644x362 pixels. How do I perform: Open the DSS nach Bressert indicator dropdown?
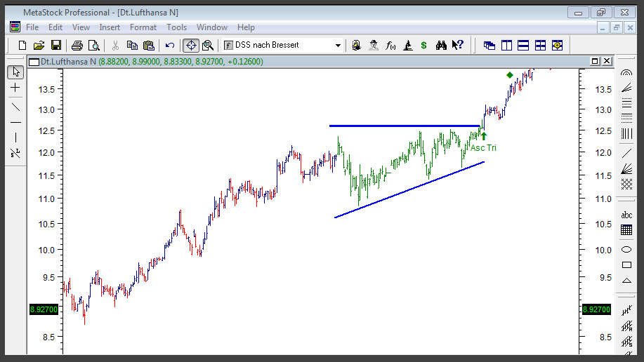coord(338,45)
